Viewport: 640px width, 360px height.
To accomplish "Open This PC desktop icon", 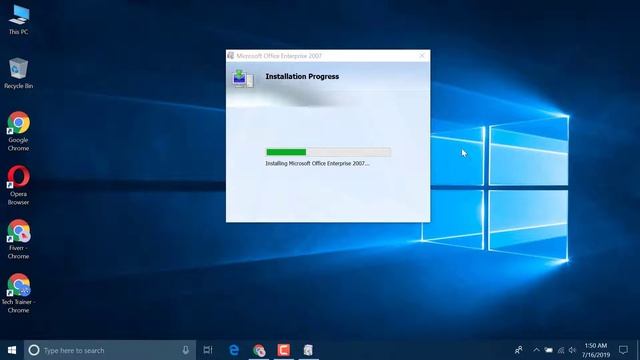I will coord(18,19).
